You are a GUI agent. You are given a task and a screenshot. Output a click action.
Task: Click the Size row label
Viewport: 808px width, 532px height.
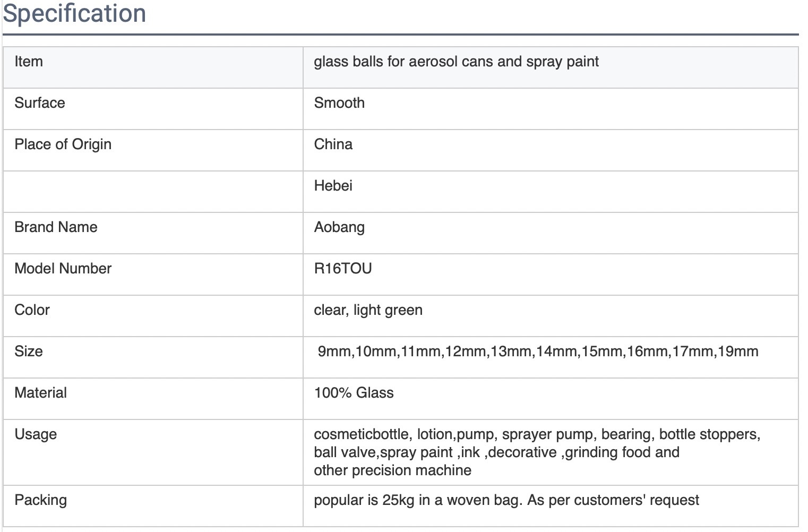(29, 351)
